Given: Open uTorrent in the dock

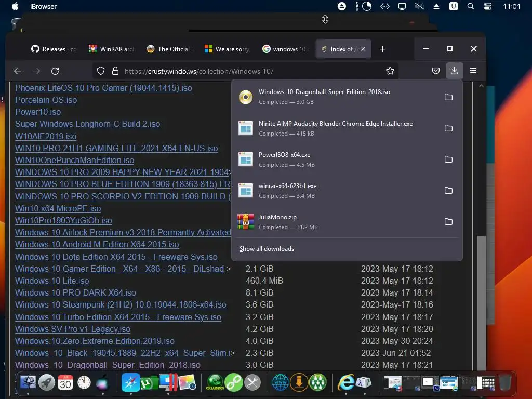Looking at the screenshot, I should [148, 383].
